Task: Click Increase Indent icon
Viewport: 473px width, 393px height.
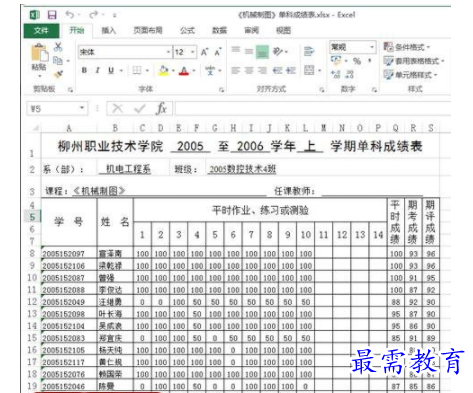Action: 291,70
